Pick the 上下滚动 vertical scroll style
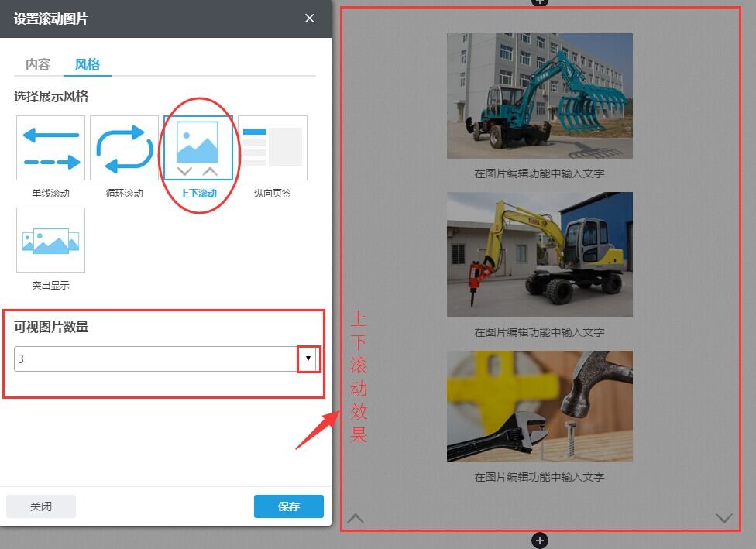The height and width of the screenshot is (549, 756). (x=198, y=148)
